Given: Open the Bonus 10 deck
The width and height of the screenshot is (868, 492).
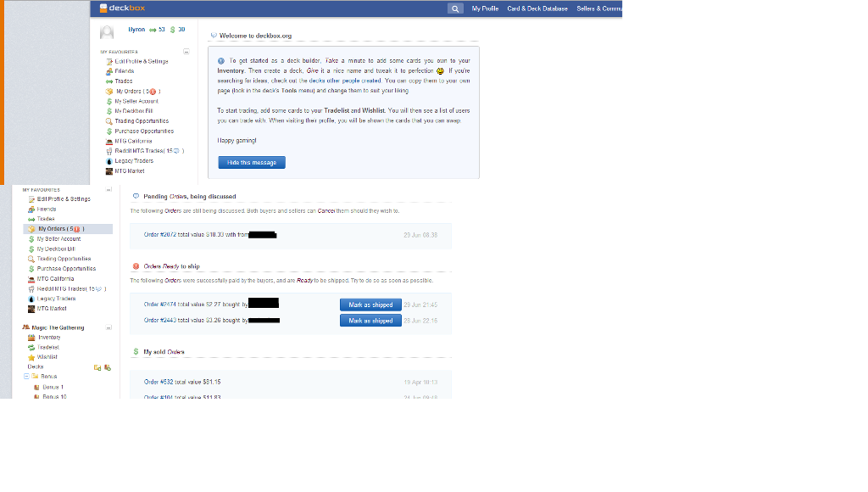Looking at the screenshot, I should pos(53,396).
